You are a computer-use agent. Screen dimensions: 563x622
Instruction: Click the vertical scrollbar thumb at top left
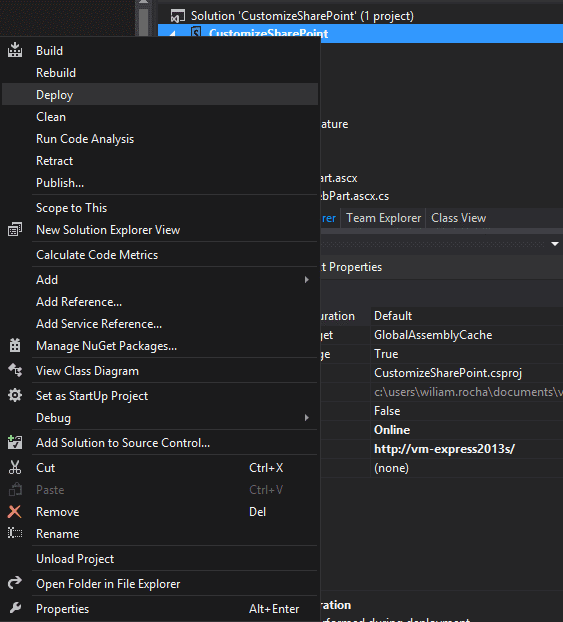144,21
